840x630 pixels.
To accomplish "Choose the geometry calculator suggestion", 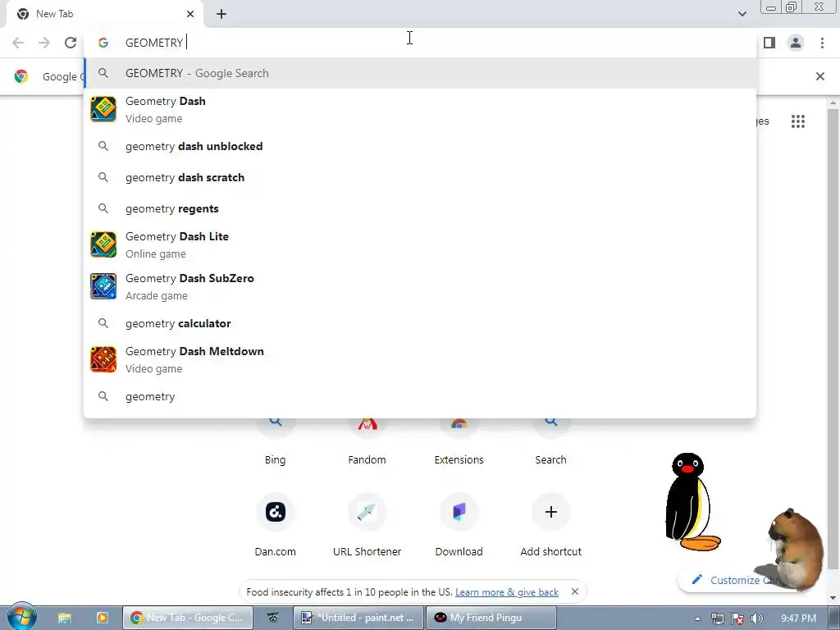I will 420,323.
